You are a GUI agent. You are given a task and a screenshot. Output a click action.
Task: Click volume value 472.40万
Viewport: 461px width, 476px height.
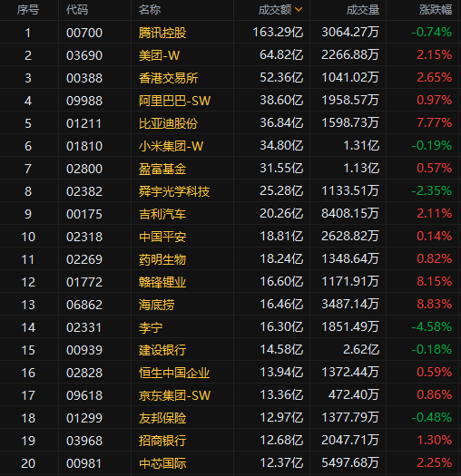click(x=353, y=394)
